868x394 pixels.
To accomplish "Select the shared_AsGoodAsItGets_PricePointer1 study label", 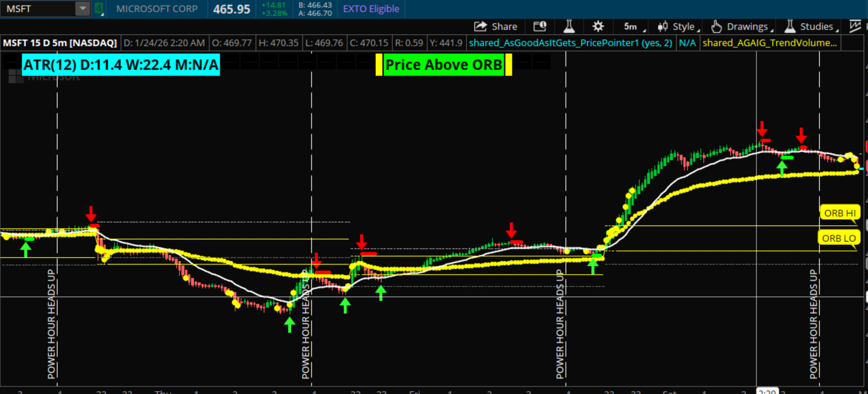I will coord(570,43).
